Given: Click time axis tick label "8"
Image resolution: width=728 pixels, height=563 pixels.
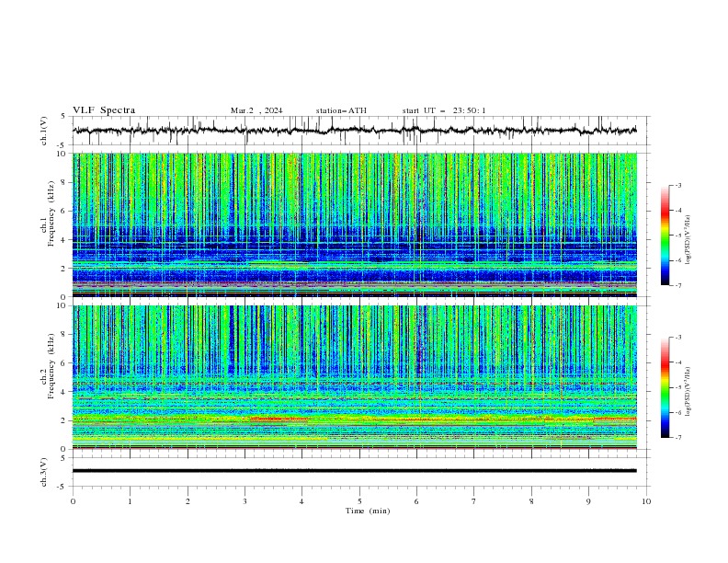Looking at the screenshot, I should pyautogui.click(x=531, y=501).
